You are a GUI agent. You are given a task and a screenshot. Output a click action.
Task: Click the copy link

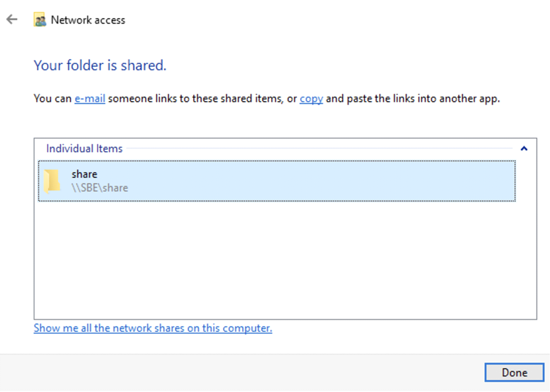tap(311, 99)
